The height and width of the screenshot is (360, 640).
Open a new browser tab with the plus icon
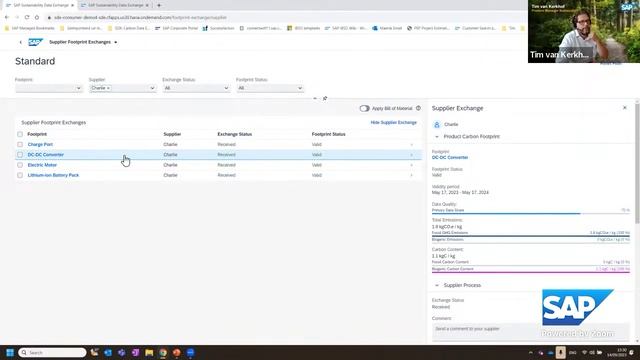[159, 5]
